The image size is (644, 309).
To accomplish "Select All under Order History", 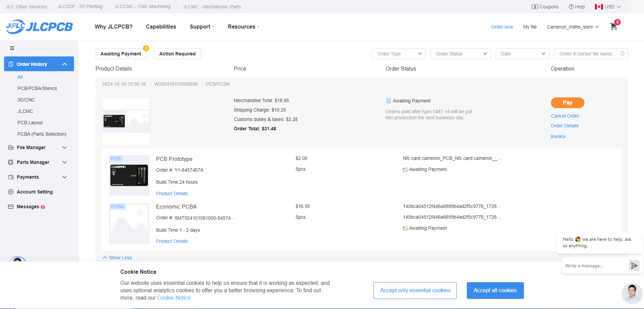I will (x=20, y=77).
